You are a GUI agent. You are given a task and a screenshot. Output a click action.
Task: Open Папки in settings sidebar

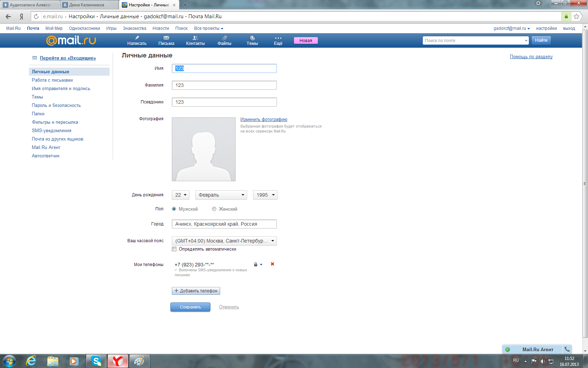(x=38, y=114)
